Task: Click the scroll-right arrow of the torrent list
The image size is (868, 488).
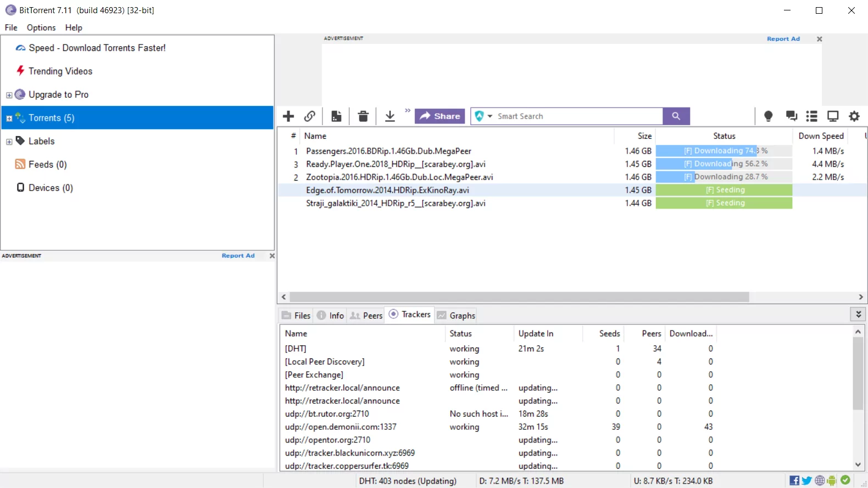Action: pos(861,297)
